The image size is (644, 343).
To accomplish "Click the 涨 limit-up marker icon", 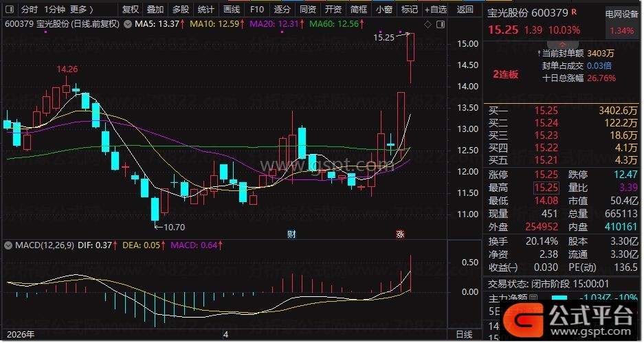I will pyautogui.click(x=400, y=234).
